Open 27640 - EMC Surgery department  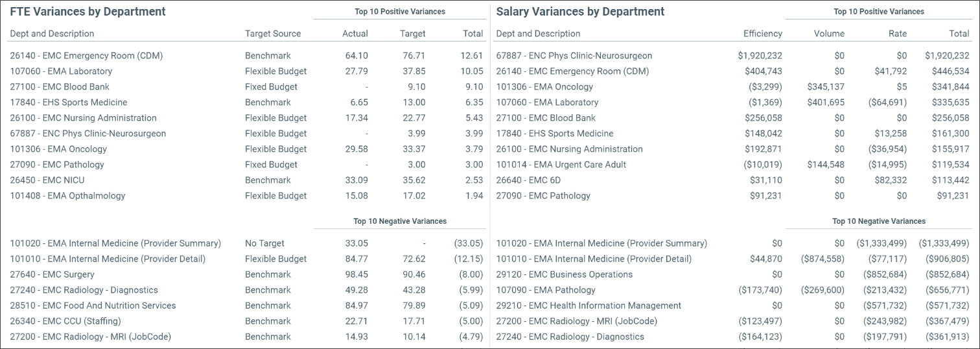[x=52, y=274]
